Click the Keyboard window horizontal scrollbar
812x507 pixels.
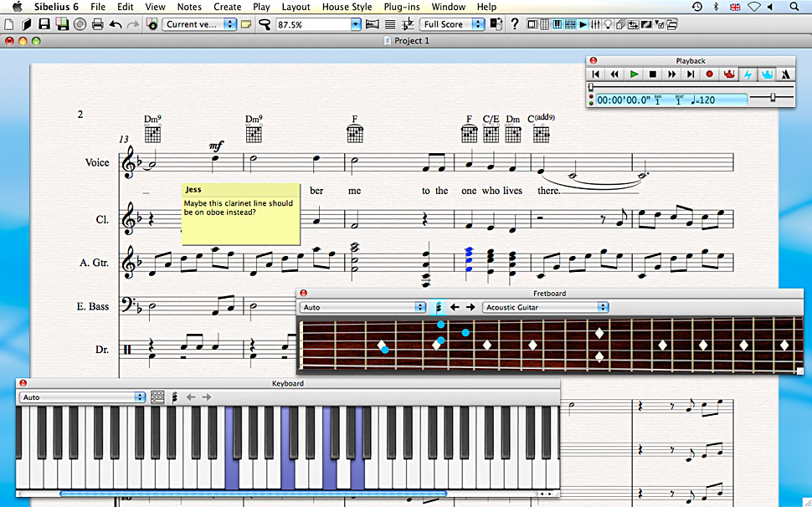(254, 494)
